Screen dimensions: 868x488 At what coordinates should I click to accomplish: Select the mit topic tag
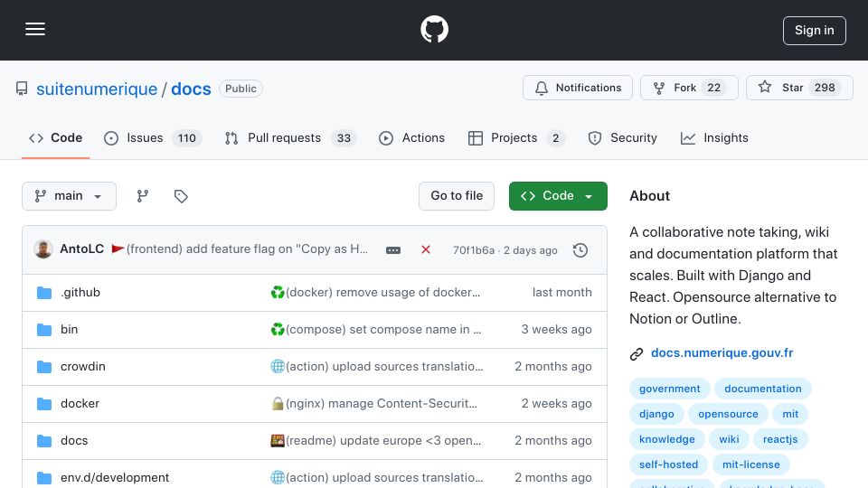point(790,414)
